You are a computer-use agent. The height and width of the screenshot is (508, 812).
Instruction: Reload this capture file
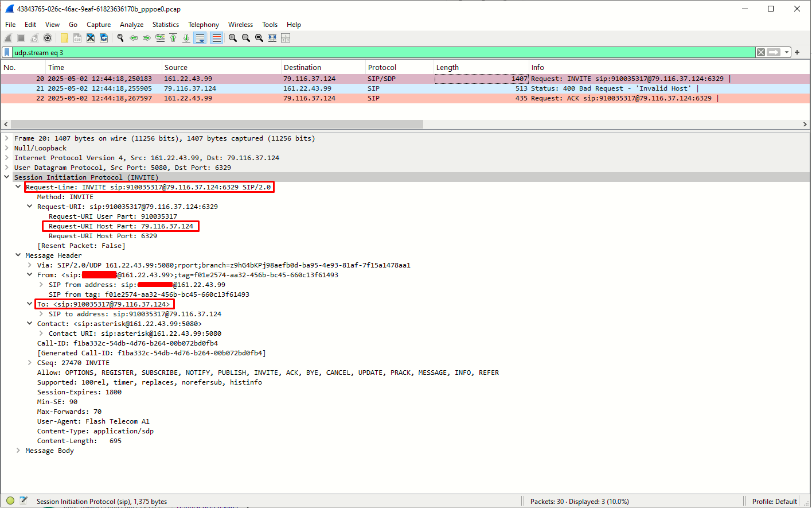(x=104, y=38)
